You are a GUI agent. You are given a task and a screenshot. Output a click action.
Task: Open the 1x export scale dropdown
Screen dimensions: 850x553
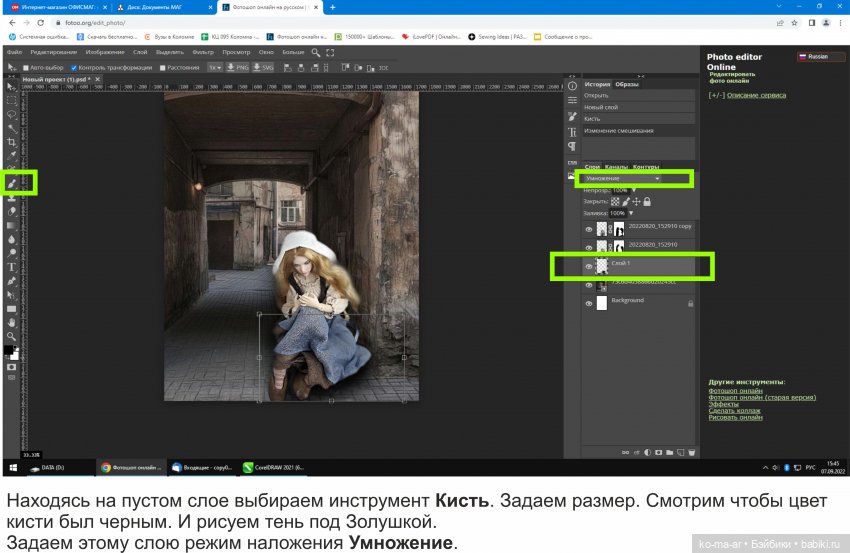pos(215,68)
